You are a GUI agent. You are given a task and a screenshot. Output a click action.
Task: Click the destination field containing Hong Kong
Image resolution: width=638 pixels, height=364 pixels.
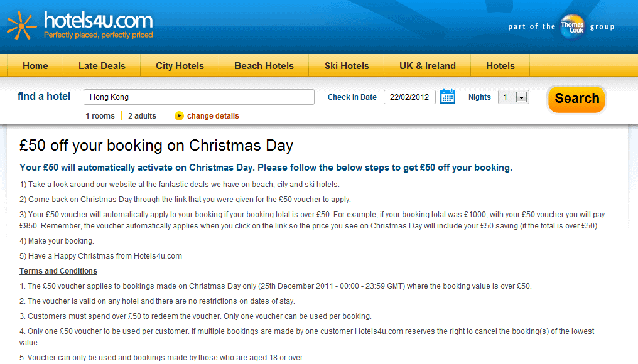click(198, 97)
